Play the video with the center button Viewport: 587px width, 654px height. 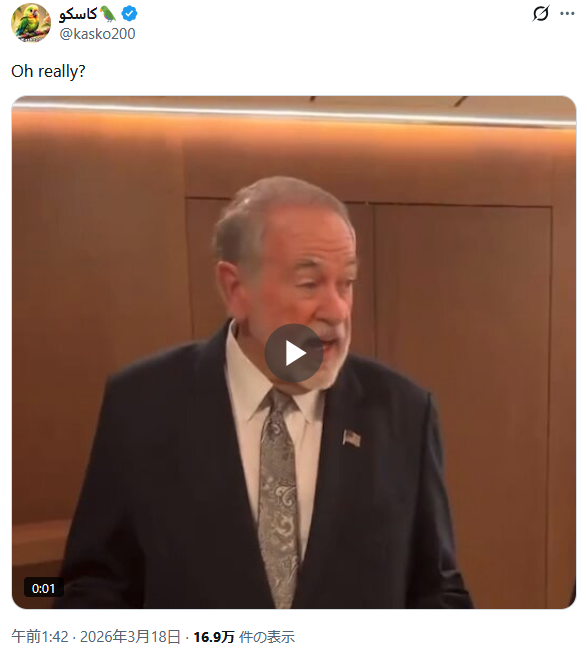click(294, 353)
